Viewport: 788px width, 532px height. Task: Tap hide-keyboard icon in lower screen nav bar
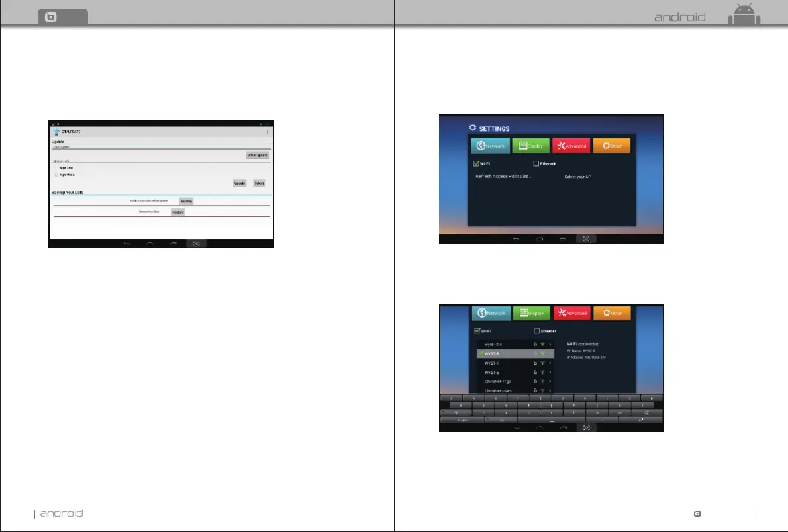[x=517, y=428]
